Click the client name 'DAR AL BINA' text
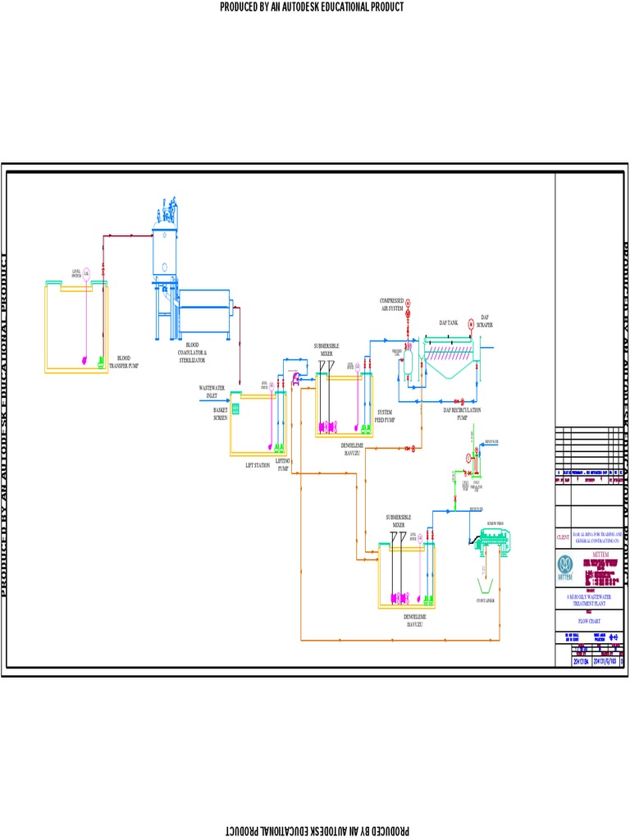This screenshot has height=840, width=630. click(x=597, y=537)
